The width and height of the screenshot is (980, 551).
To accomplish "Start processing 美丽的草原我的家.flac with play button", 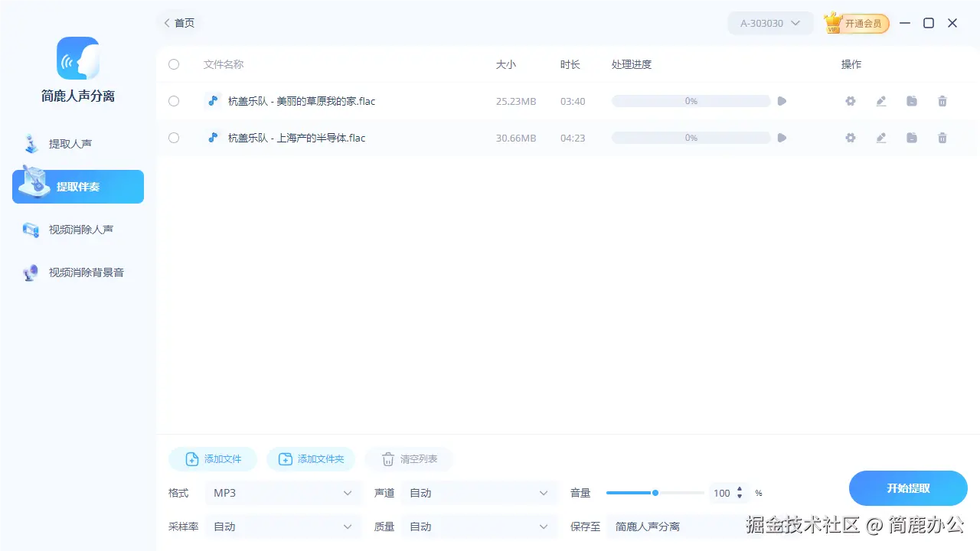I will (x=782, y=100).
